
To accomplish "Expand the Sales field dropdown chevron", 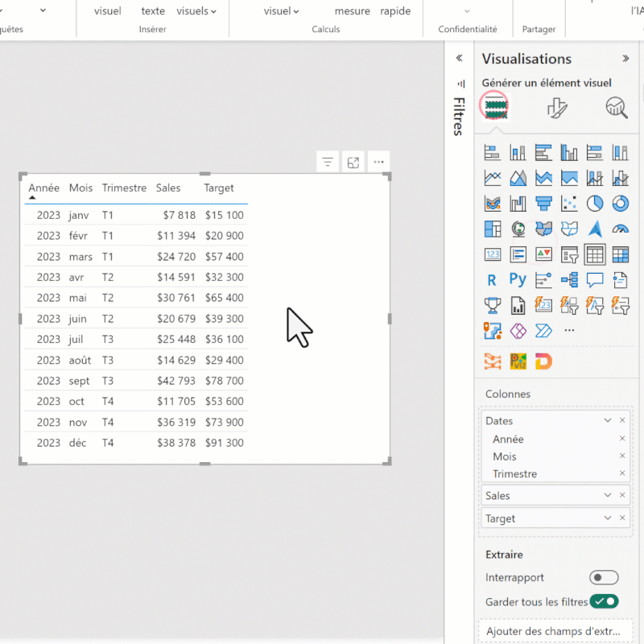I will (608, 495).
